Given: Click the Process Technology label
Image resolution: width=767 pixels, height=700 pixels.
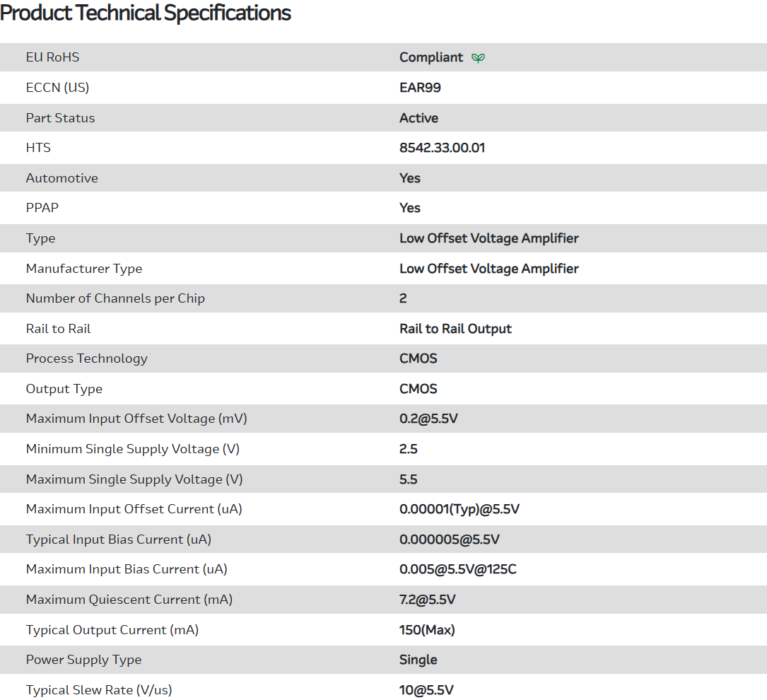Looking at the screenshot, I should point(86,358).
